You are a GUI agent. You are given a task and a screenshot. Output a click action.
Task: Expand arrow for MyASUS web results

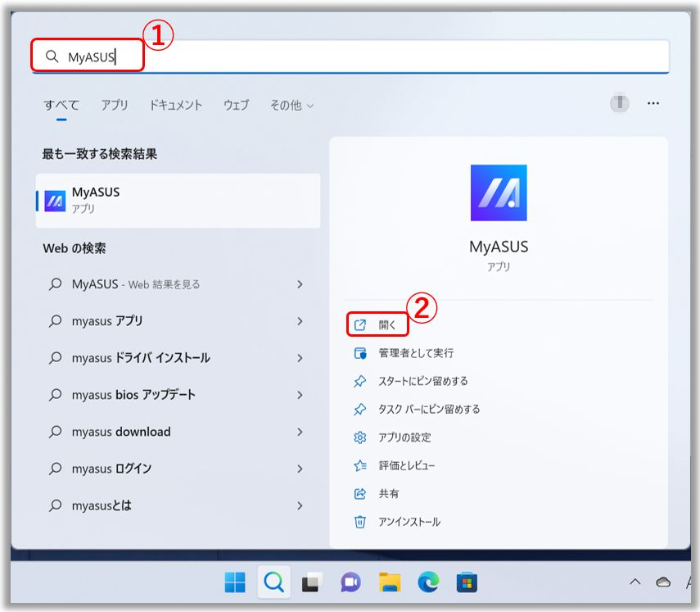[x=300, y=284]
